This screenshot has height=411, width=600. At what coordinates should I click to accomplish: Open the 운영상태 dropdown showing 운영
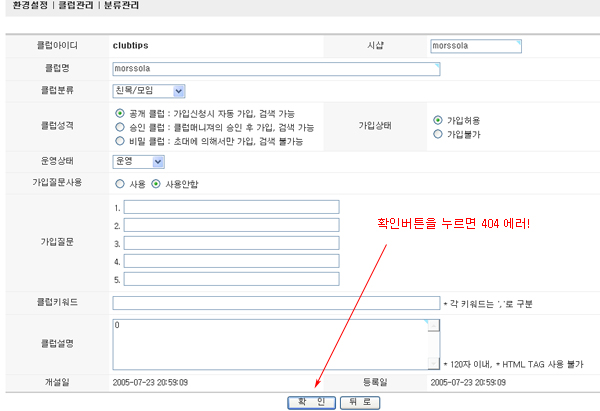click(x=139, y=161)
